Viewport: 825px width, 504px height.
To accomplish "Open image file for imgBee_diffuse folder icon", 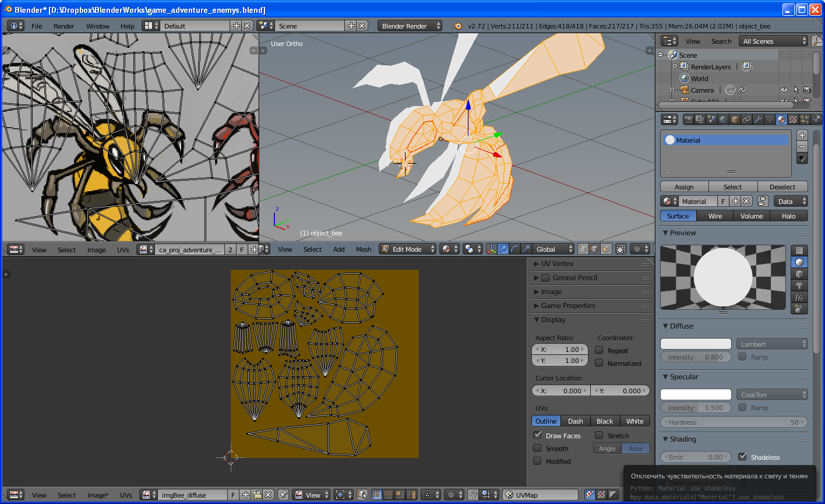I will click(257, 495).
